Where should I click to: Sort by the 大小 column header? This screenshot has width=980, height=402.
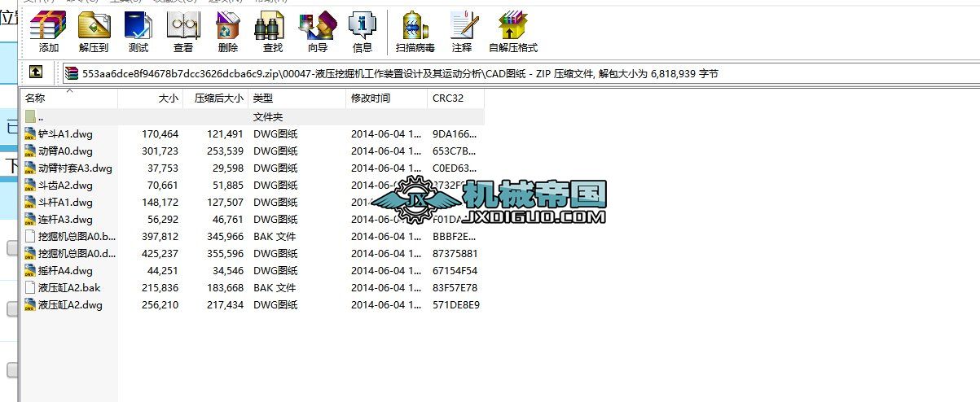click(151, 98)
